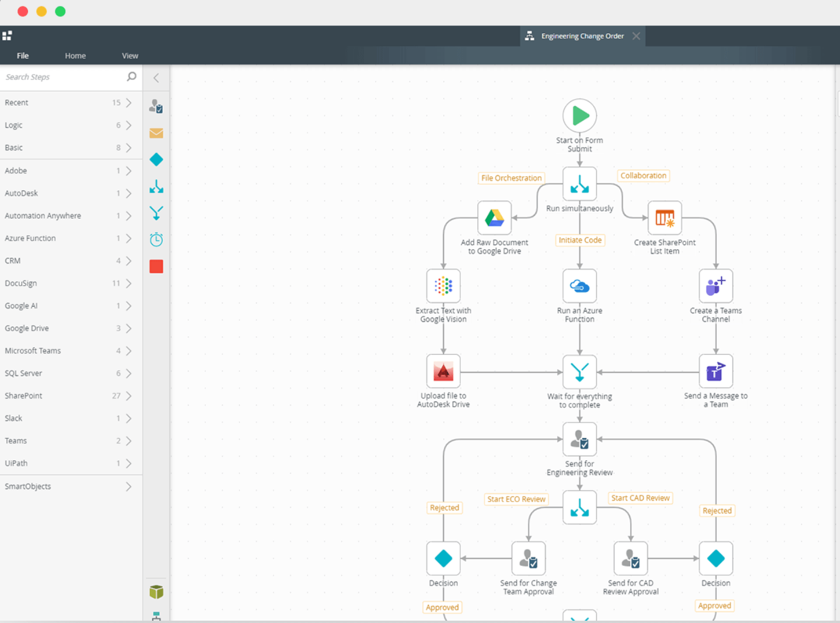Collapse the steps panel with the arrow

[156, 78]
